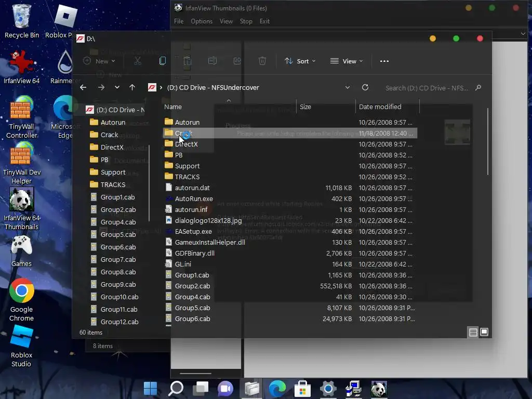Open File menu in IrfanView Thumbnails
This screenshot has height=399, width=532.
(x=179, y=21)
